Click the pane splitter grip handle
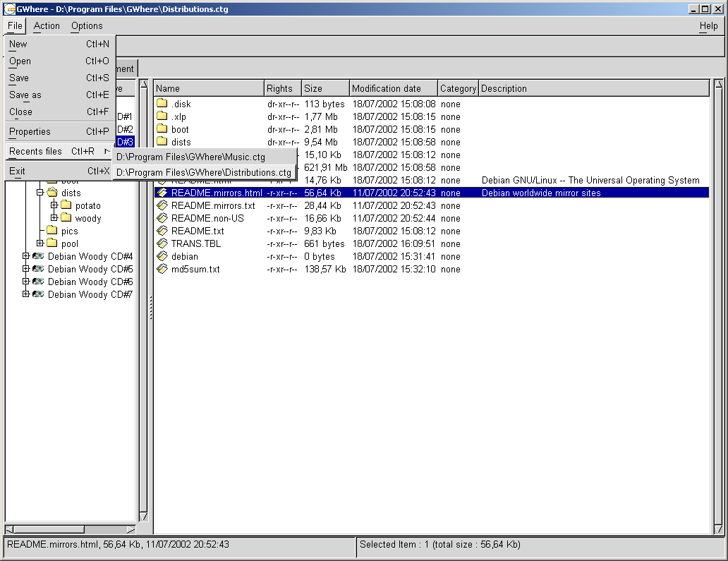The height and width of the screenshot is (561, 728). click(151, 308)
